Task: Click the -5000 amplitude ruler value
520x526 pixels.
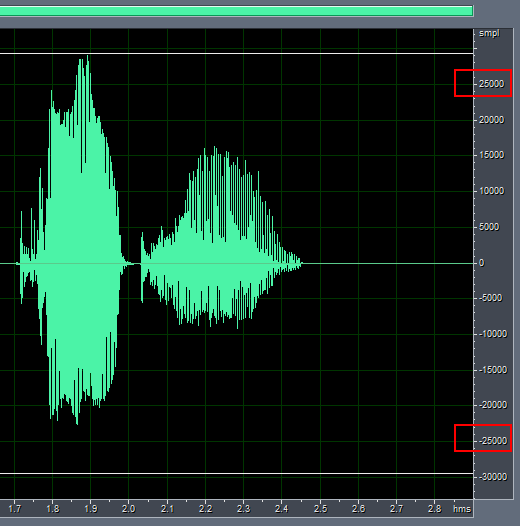Action: (x=490, y=298)
